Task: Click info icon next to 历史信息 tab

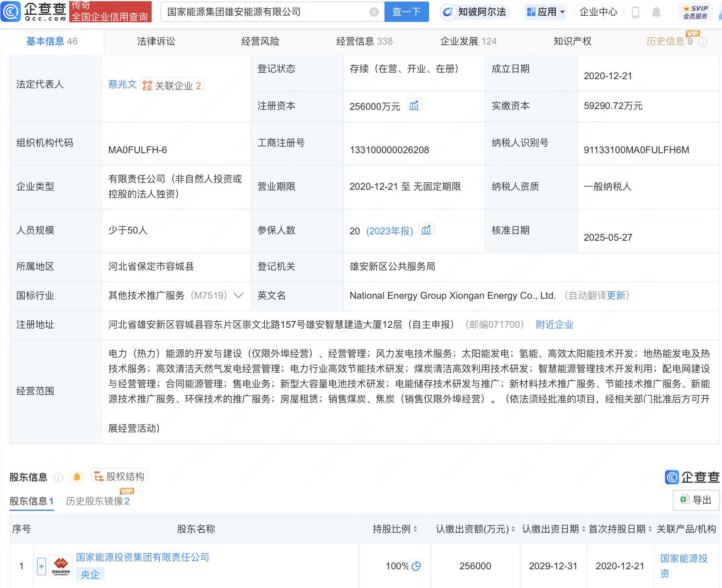Action: (x=703, y=42)
